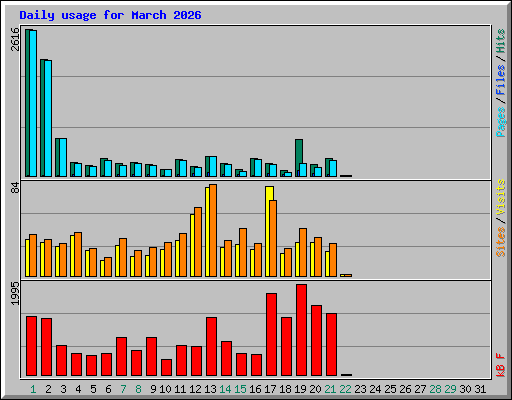The image size is (512, 400).
Task: Click the 'Sites' legend label
Action: tap(501, 242)
